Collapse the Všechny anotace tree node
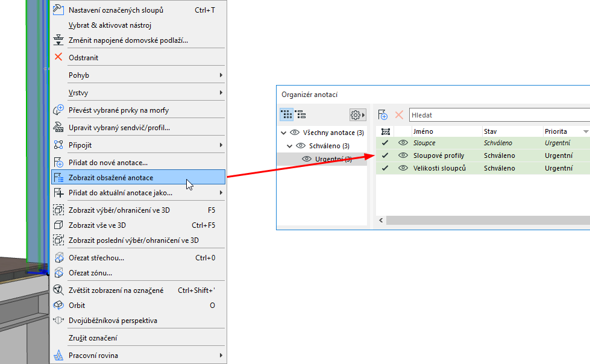The height and width of the screenshot is (364, 590). (x=283, y=133)
